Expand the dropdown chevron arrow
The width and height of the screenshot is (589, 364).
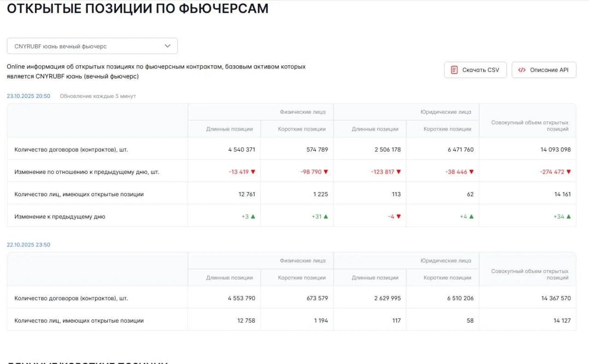tap(167, 46)
